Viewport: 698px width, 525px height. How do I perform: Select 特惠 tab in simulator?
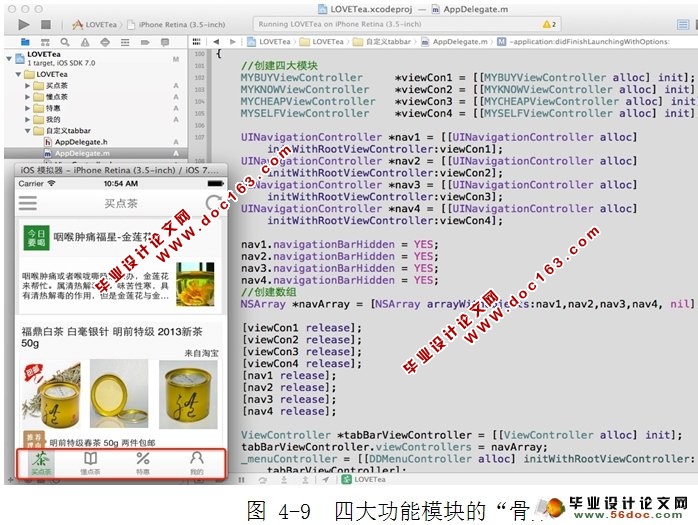pos(143,463)
